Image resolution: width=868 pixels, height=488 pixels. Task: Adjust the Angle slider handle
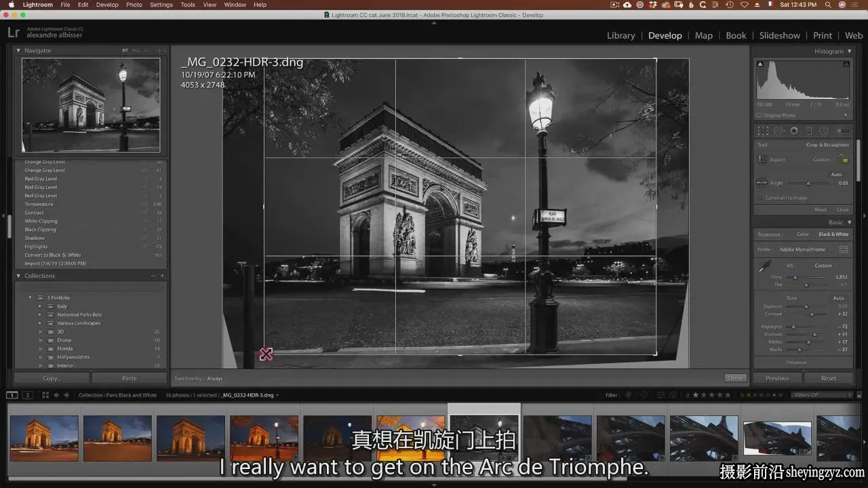coord(808,183)
